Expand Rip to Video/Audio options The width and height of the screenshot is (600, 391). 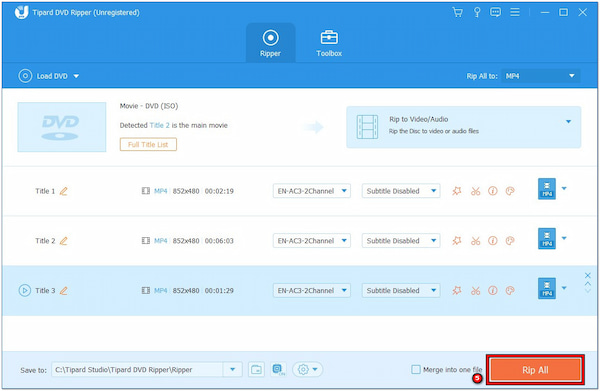[x=568, y=122]
